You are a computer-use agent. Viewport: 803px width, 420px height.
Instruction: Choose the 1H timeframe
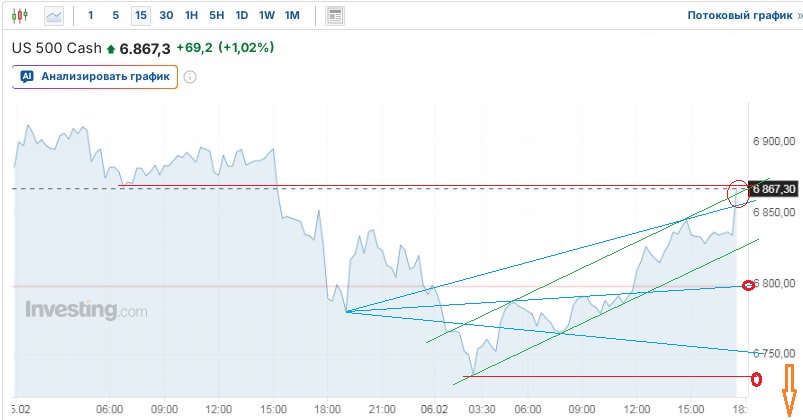point(191,16)
